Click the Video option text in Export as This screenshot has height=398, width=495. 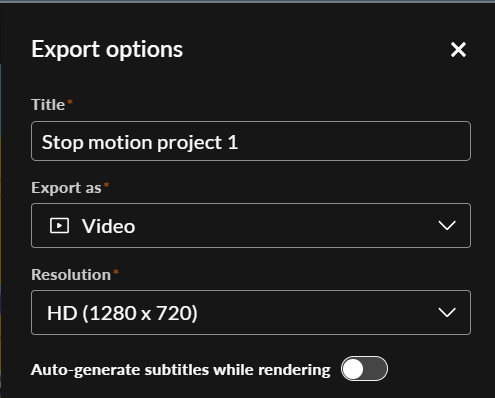109,226
